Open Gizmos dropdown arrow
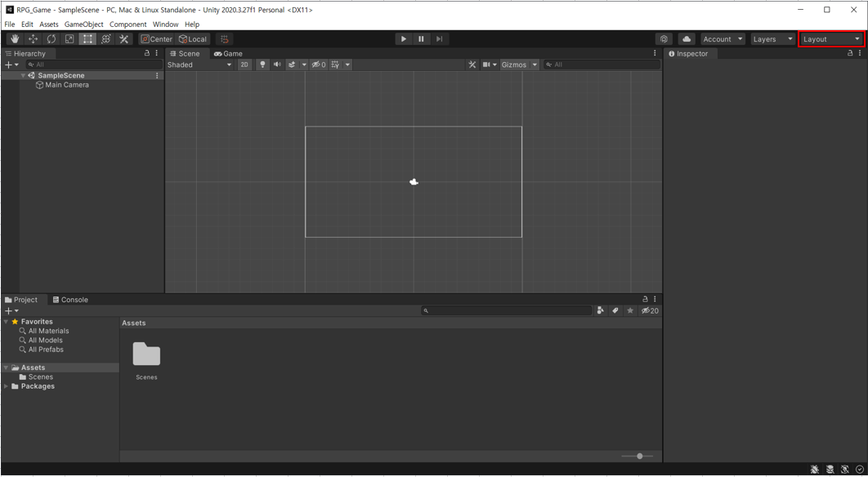The width and height of the screenshot is (868, 477). 535,65
